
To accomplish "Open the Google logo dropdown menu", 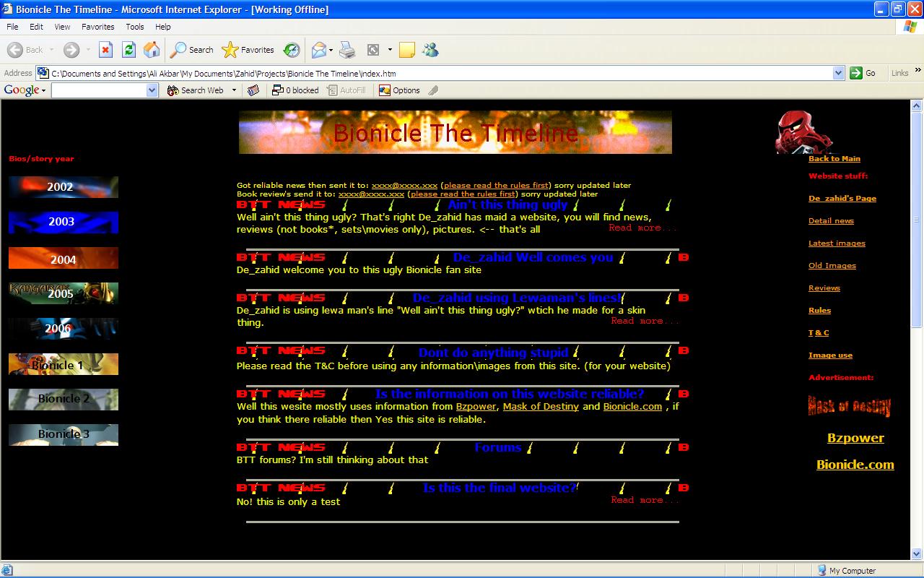I will [43, 90].
